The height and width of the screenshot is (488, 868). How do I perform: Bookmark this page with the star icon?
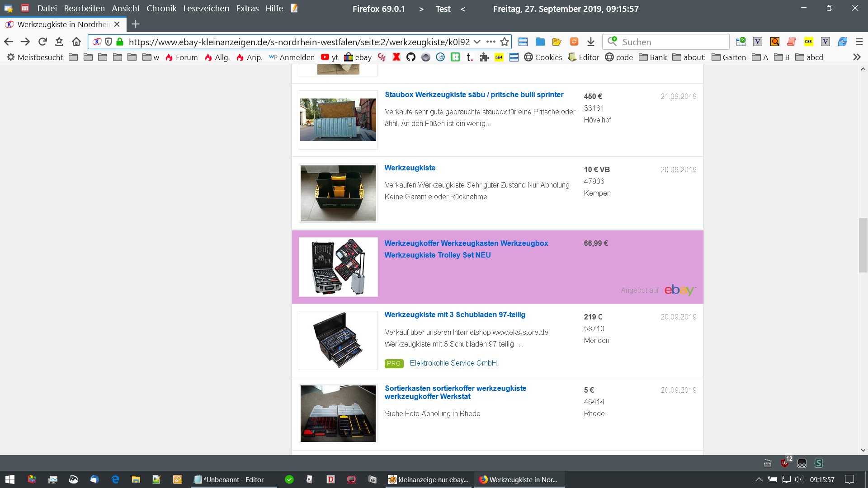point(505,42)
